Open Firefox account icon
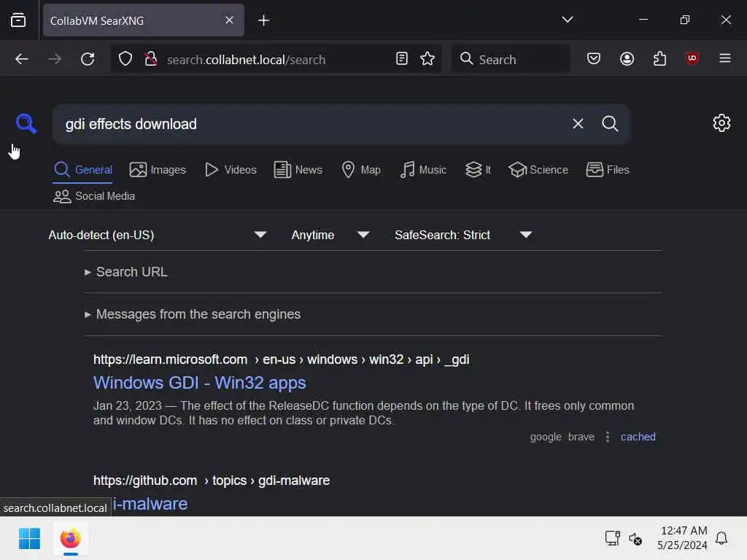 [x=627, y=58]
